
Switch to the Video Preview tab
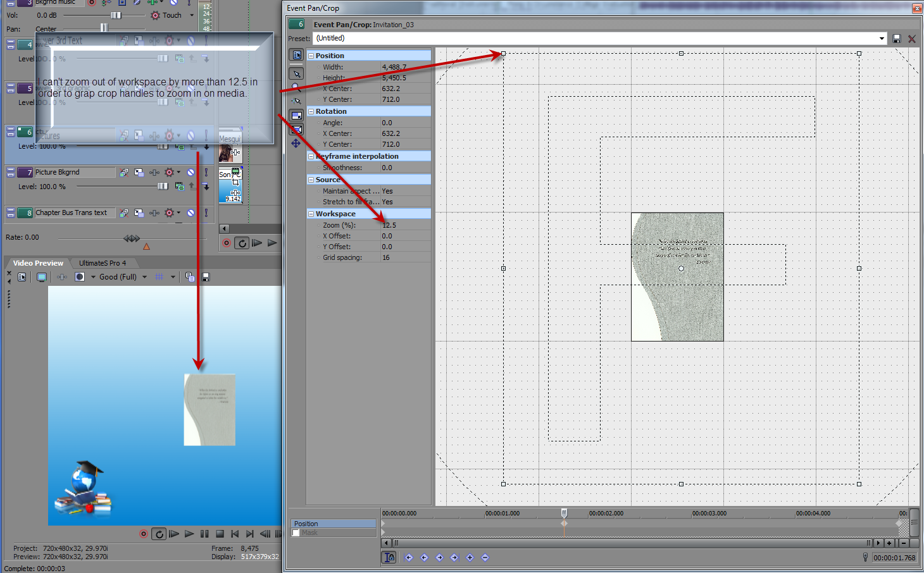[x=38, y=263]
